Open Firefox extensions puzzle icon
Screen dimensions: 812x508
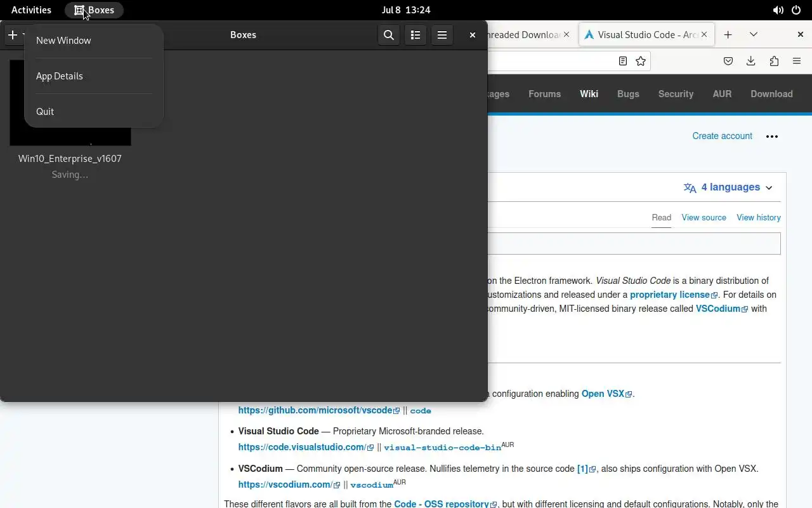coord(774,61)
